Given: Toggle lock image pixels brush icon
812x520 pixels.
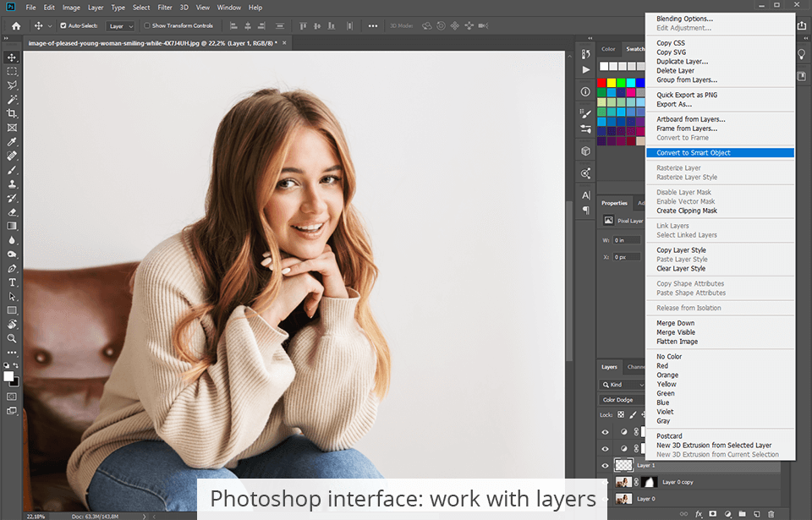Looking at the screenshot, I should (633, 415).
